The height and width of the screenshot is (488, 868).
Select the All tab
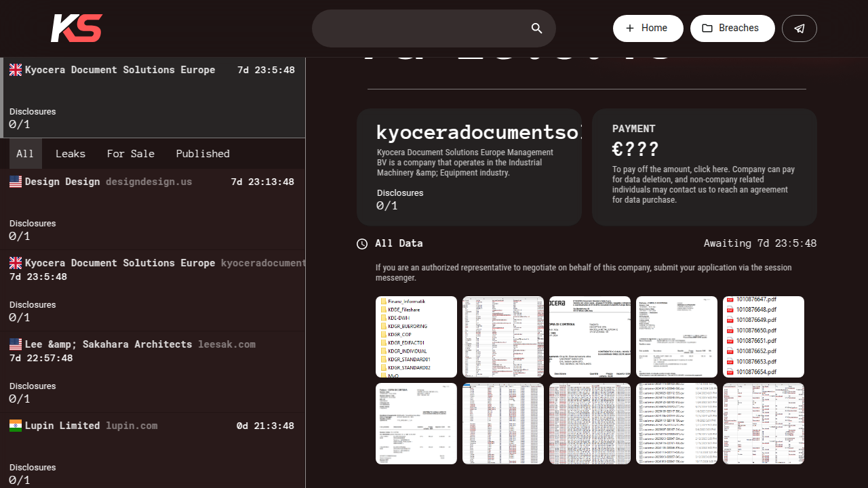pos(24,153)
